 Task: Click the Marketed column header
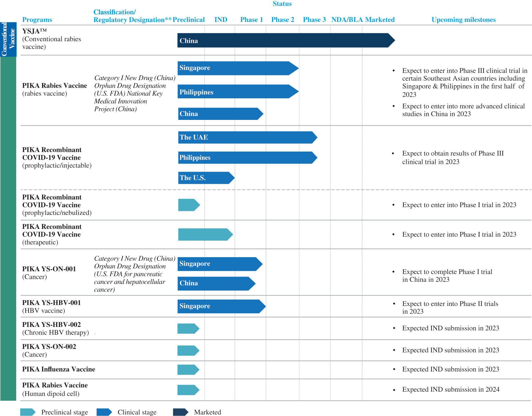pos(380,20)
